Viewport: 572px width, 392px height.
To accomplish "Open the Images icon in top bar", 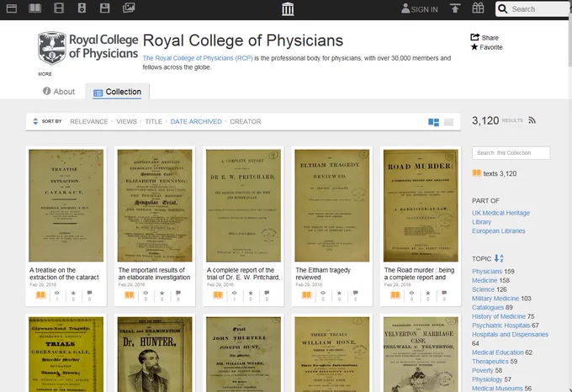I will pyautogui.click(x=129, y=8).
